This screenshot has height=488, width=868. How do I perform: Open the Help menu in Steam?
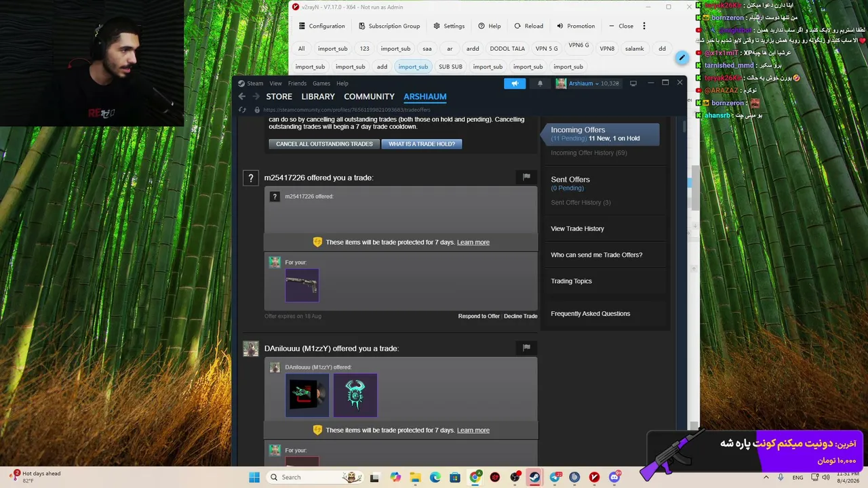pyautogui.click(x=342, y=83)
